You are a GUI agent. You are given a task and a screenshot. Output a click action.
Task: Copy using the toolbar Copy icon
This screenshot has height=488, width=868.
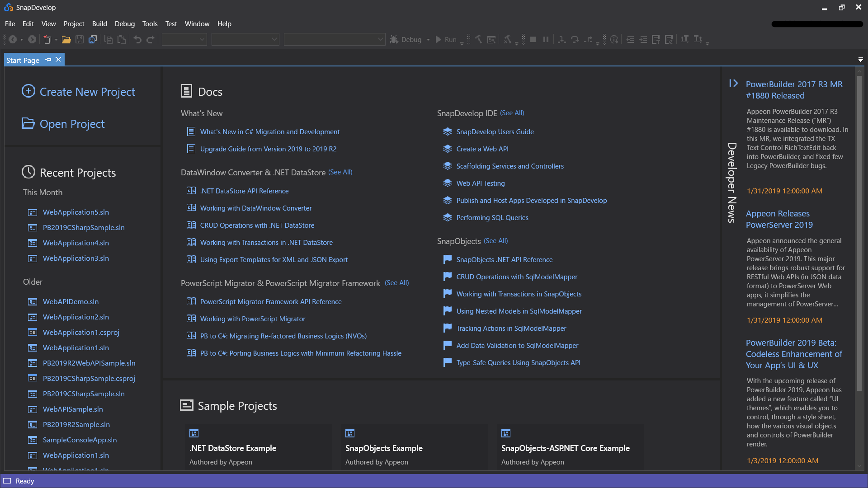(108, 39)
